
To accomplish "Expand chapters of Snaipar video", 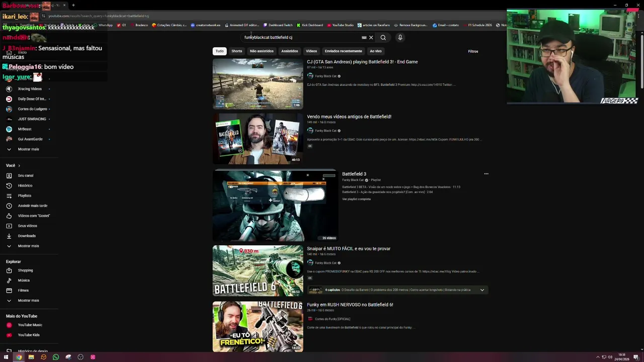I will [x=482, y=290].
